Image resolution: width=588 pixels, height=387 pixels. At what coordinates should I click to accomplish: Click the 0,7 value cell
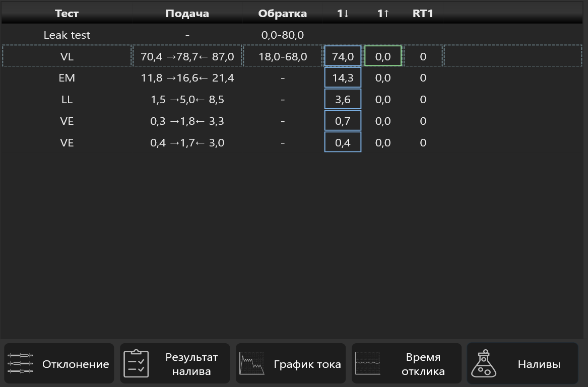pos(343,121)
